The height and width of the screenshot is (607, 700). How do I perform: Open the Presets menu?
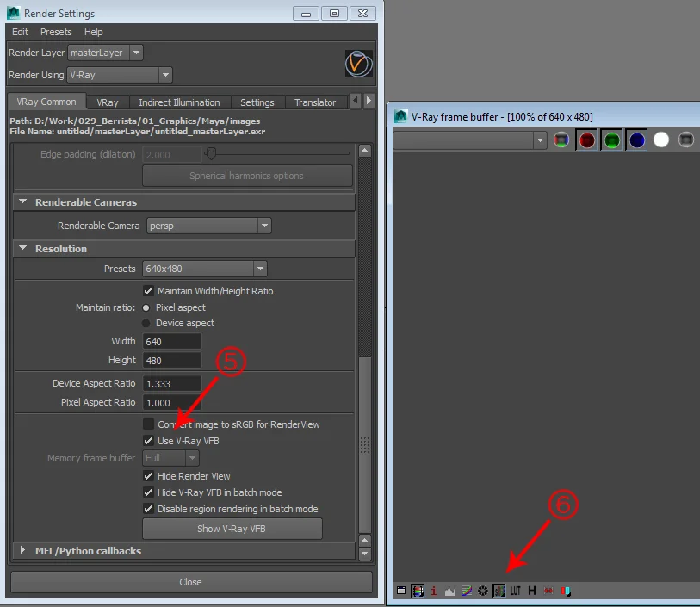coord(56,32)
